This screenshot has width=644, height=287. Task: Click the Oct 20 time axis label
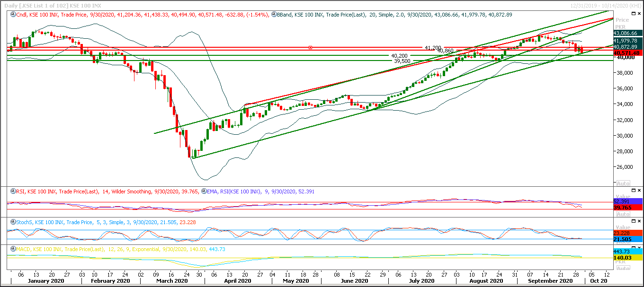598,281
